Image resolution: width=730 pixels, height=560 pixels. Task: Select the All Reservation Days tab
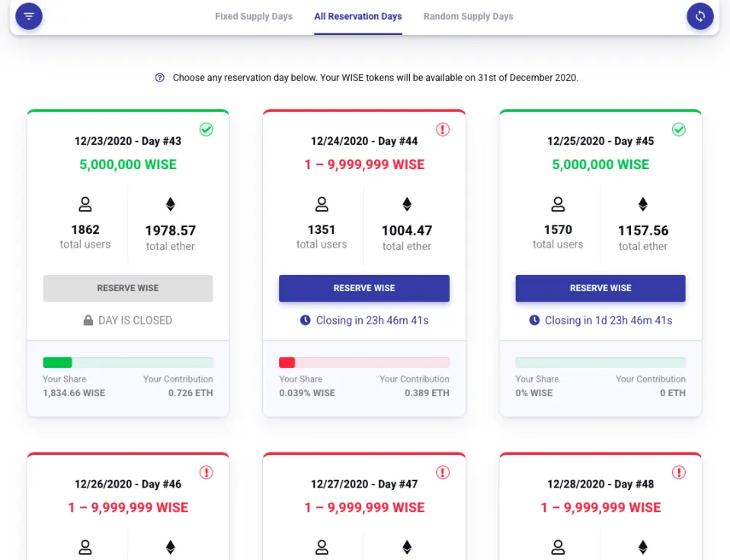click(357, 16)
